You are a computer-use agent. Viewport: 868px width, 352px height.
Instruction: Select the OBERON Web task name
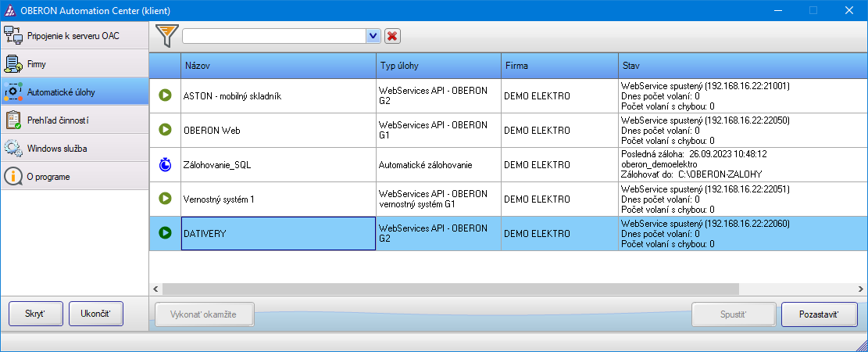click(x=278, y=131)
